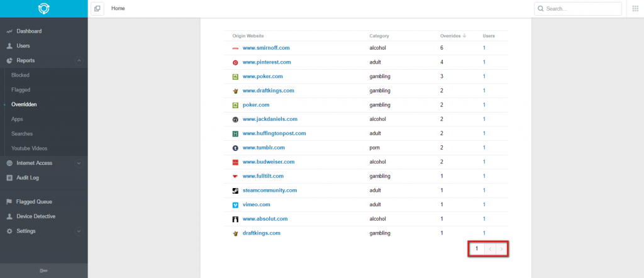Open the Dashboard menu item
644x278 pixels.
pos(29,31)
